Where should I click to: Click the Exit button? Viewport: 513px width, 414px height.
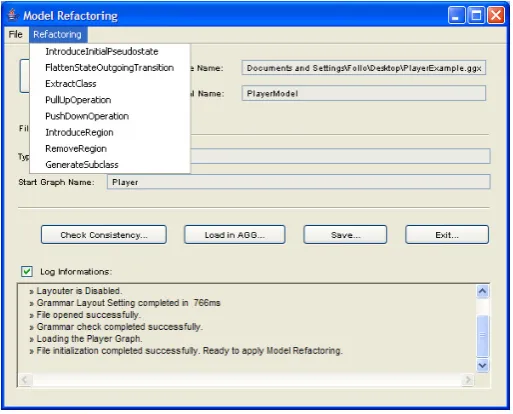click(447, 235)
